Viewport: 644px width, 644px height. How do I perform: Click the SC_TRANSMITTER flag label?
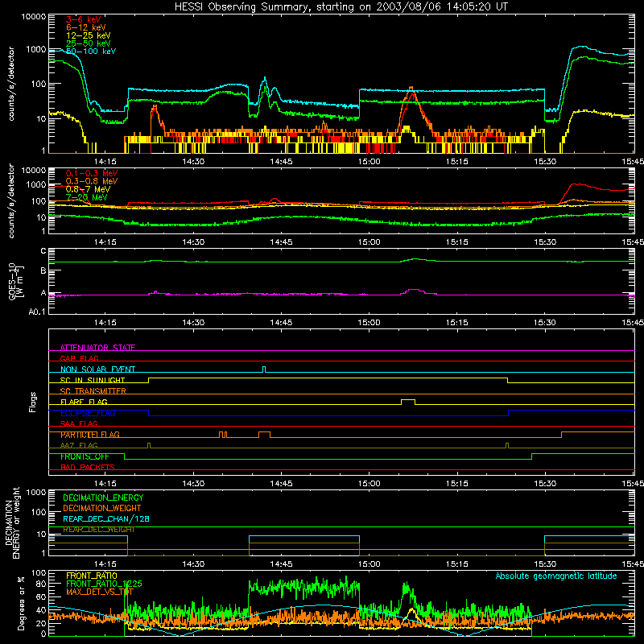pyautogui.click(x=93, y=391)
